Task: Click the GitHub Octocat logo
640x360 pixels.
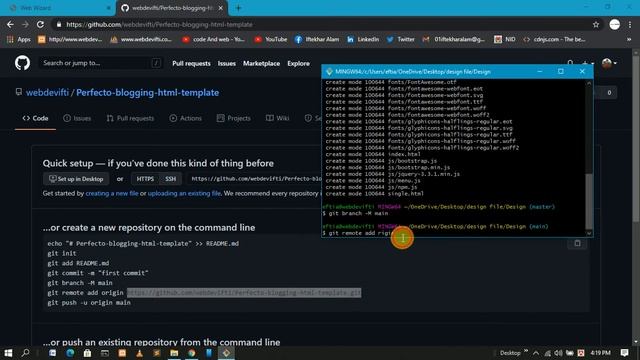Action: [x=22, y=63]
